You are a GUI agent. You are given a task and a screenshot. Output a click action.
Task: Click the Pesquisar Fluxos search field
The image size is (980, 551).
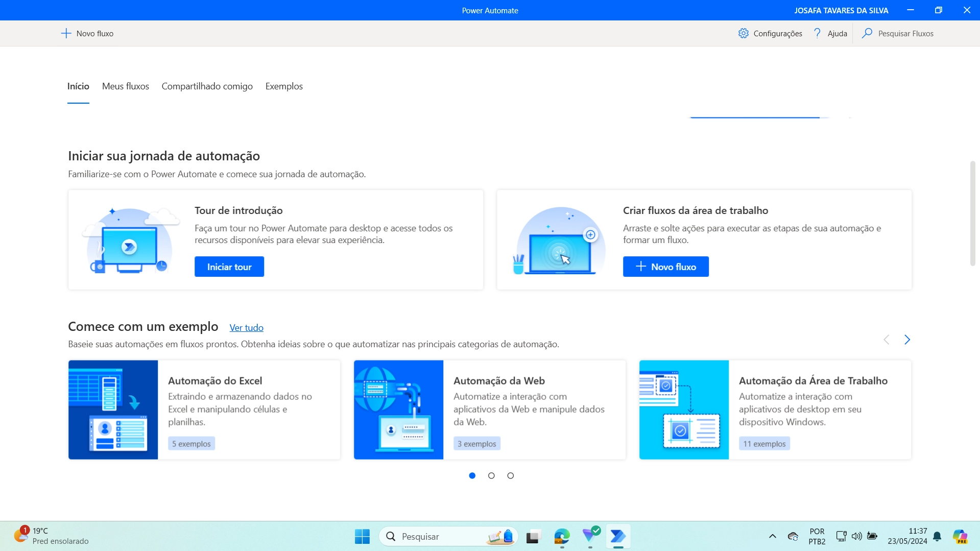[x=905, y=34]
